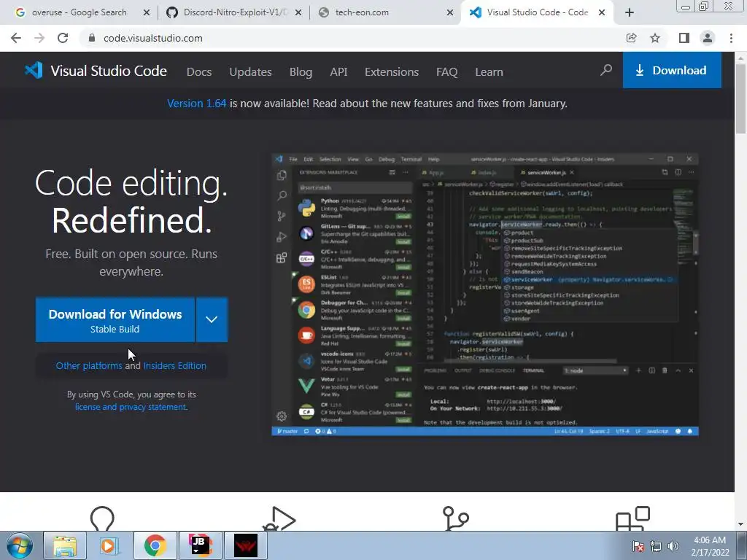Screen dimensions: 747x560
Task: Click the page vertical scrollbar thumb
Action: coord(741,98)
